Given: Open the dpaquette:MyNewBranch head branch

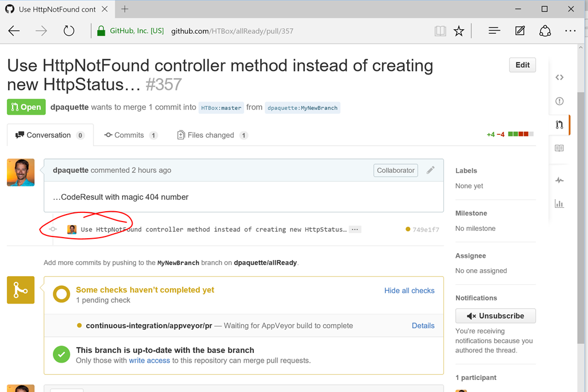Looking at the screenshot, I should click(x=303, y=107).
